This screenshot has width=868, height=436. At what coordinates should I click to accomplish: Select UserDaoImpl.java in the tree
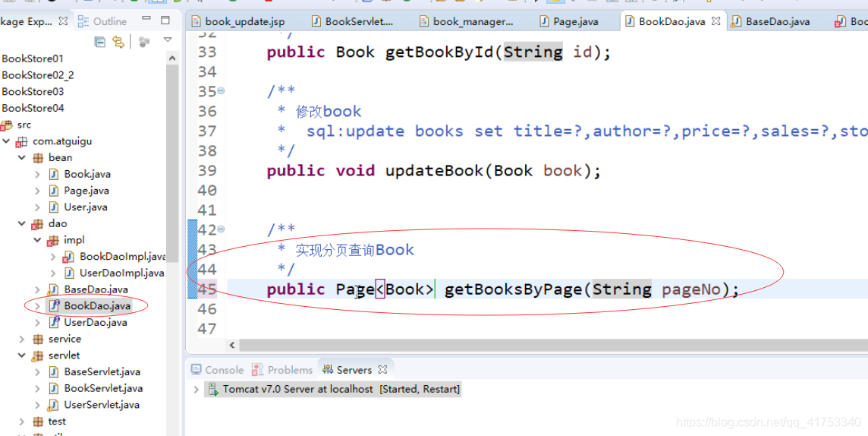click(122, 273)
